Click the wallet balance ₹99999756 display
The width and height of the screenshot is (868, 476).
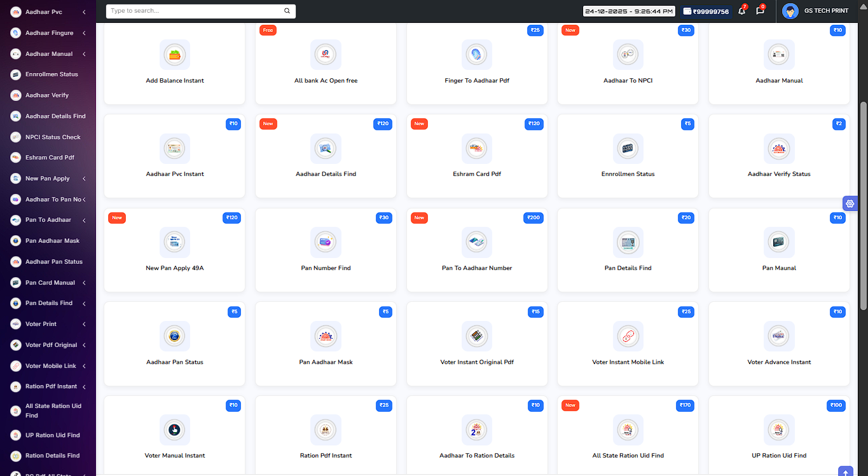tap(706, 11)
